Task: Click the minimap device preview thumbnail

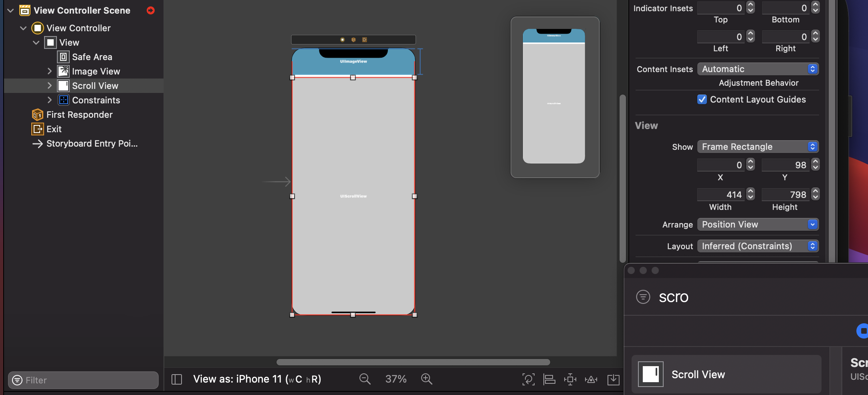Action: [554, 96]
